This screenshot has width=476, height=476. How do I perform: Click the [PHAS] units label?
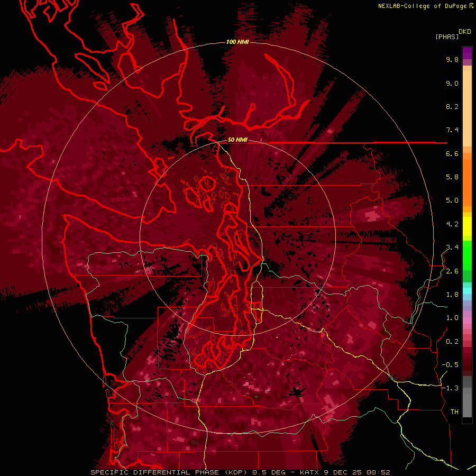coord(447,36)
